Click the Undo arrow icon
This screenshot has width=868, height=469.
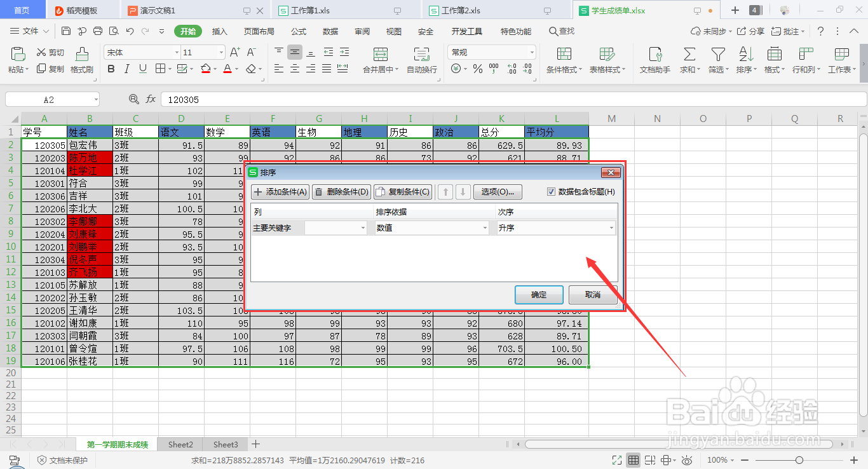[130, 31]
